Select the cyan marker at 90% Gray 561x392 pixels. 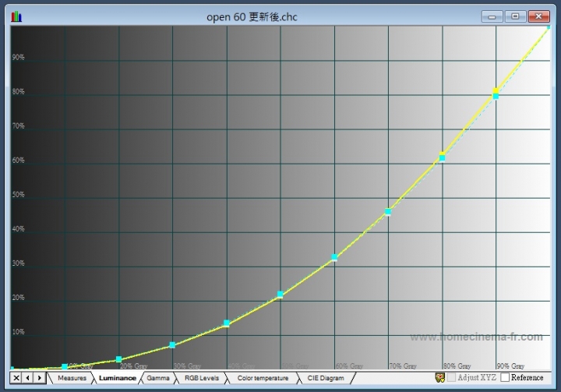coord(496,97)
